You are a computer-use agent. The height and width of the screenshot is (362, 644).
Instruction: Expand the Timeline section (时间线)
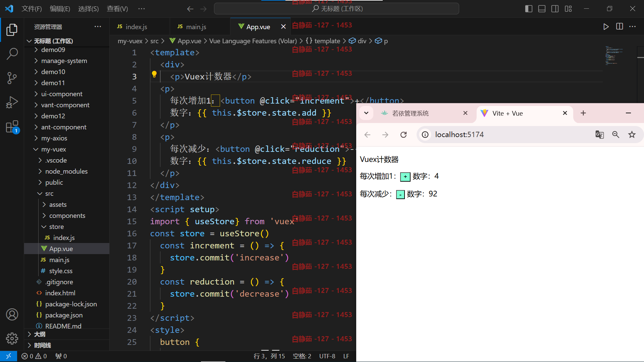pyautogui.click(x=42, y=345)
